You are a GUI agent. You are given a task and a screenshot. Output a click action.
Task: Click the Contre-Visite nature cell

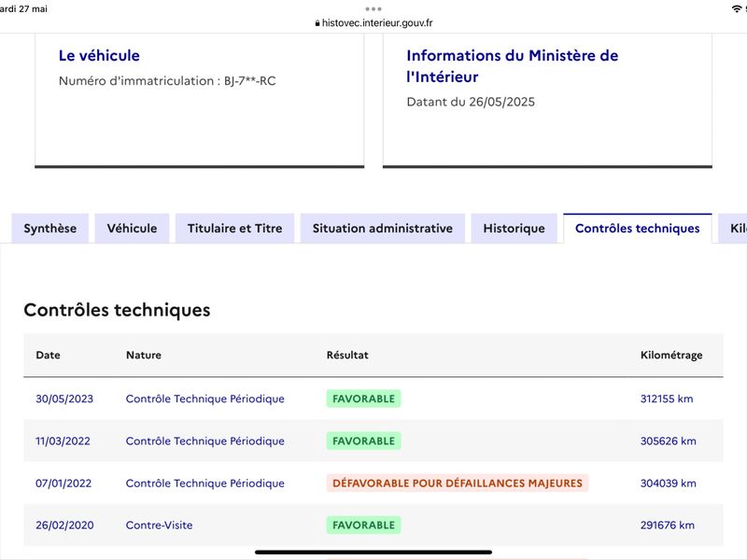(159, 525)
